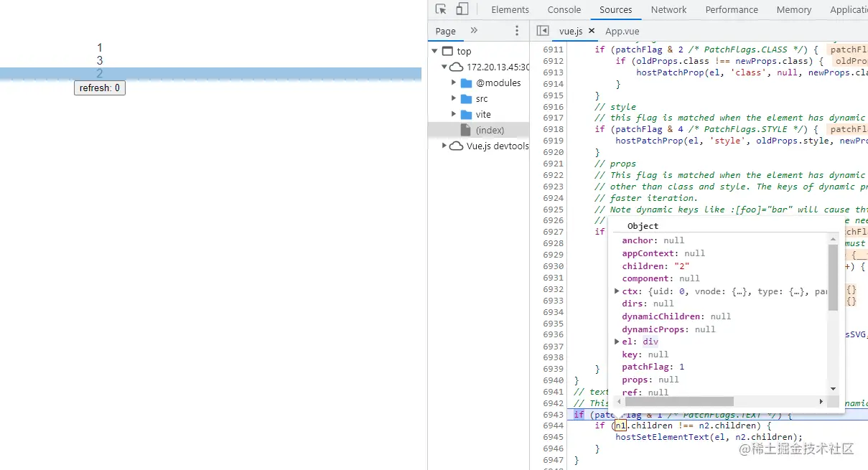
Task: Click the popup vertical scrollbar thumb
Action: (x=834, y=277)
